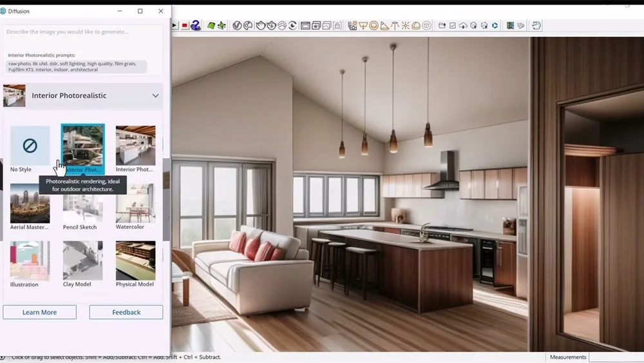Select the Physical Model style thumbnail
The height and width of the screenshot is (363, 644).
135,264
